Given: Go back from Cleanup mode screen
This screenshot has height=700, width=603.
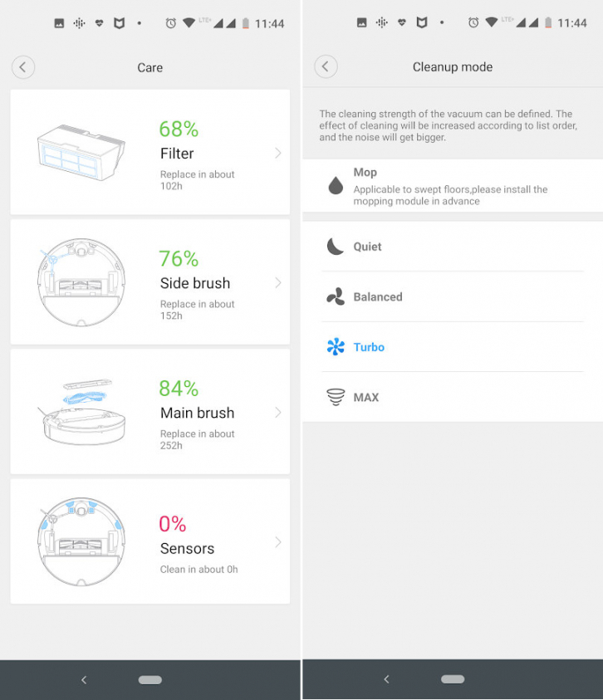Looking at the screenshot, I should [326, 67].
